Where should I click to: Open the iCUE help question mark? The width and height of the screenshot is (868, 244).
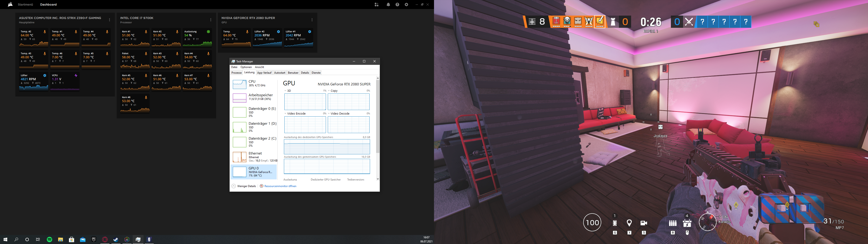pyautogui.click(x=397, y=5)
